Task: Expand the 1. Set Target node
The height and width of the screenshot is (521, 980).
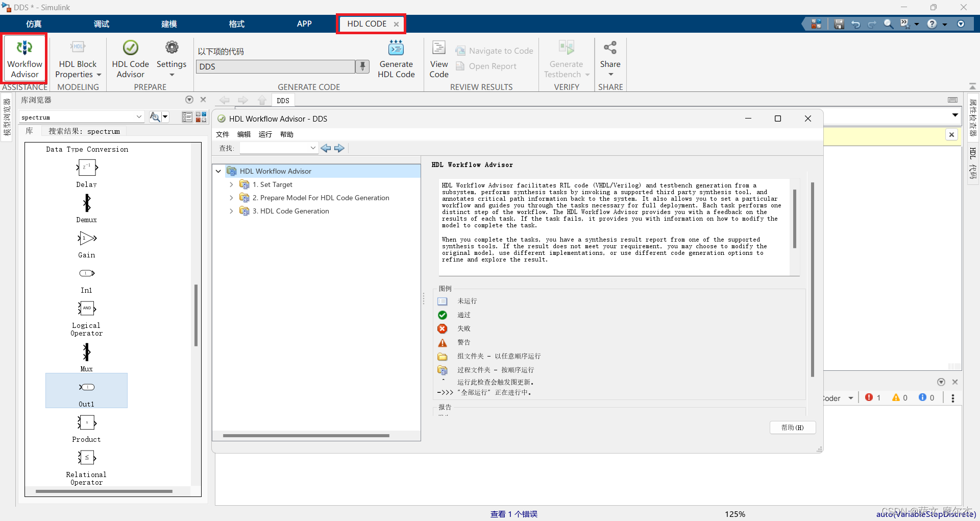Action: (231, 184)
